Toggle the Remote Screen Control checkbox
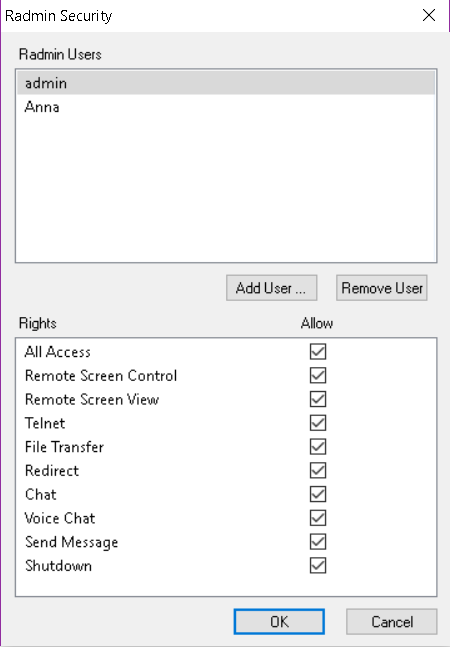The image size is (450, 647). (x=318, y=375)
